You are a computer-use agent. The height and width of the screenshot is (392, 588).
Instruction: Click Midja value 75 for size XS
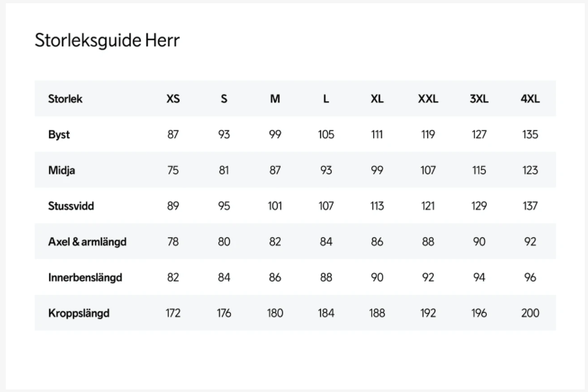pos(173,170)
